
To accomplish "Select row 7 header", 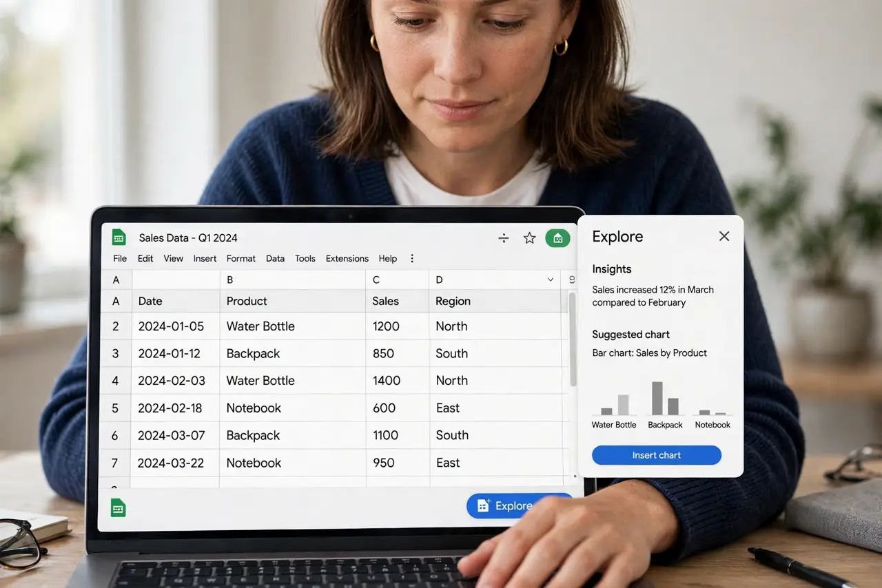I will [x=116, y=463].
